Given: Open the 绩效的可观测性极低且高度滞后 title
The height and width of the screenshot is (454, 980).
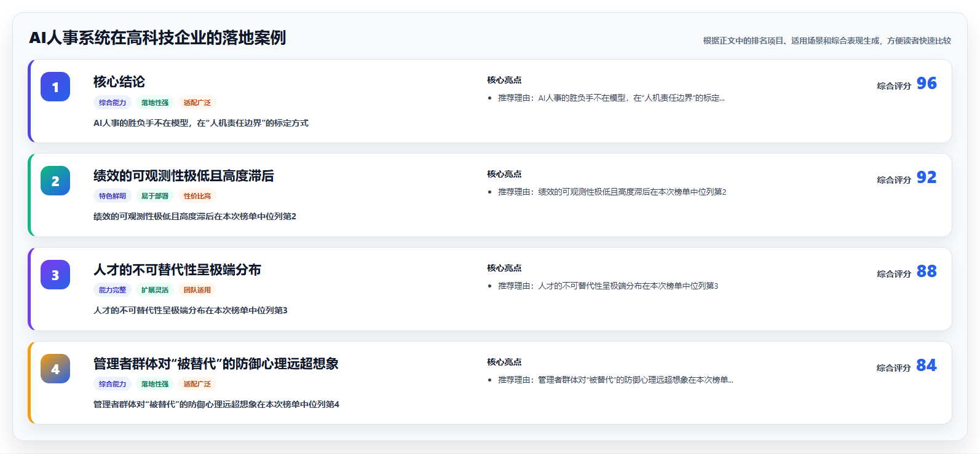Looking at the screenshot, I should coord(184,176).
